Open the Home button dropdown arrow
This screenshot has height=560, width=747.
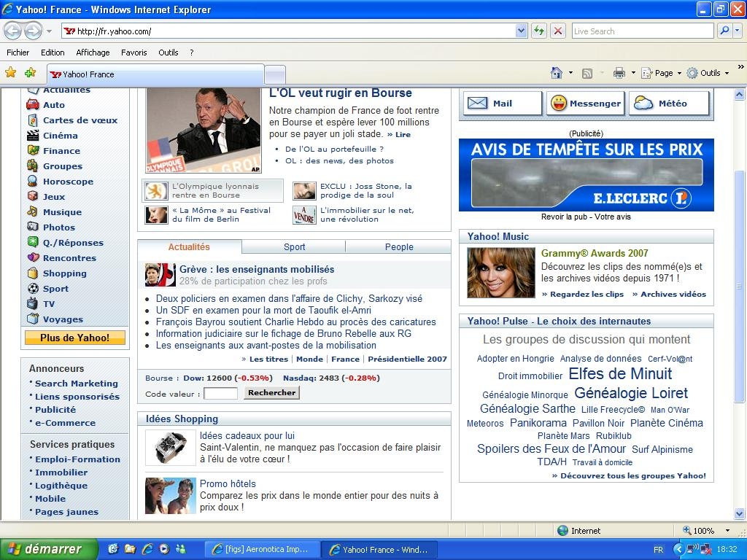[570, 73]
